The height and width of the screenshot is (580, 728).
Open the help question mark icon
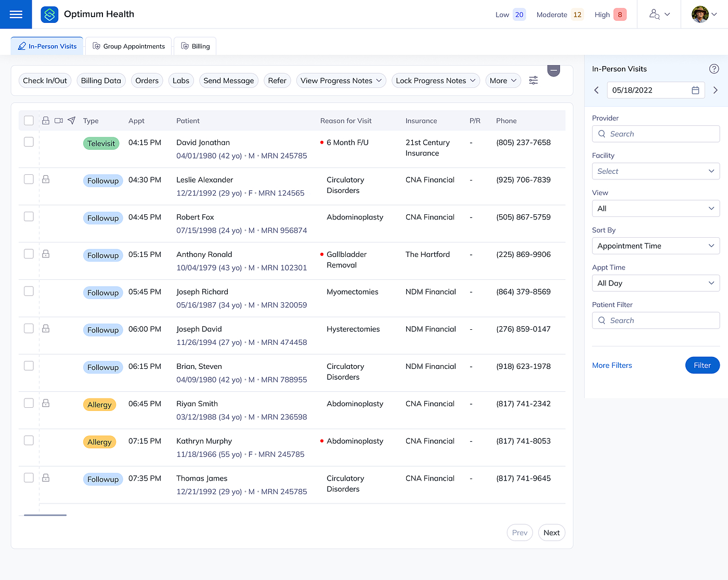point(713,69)
